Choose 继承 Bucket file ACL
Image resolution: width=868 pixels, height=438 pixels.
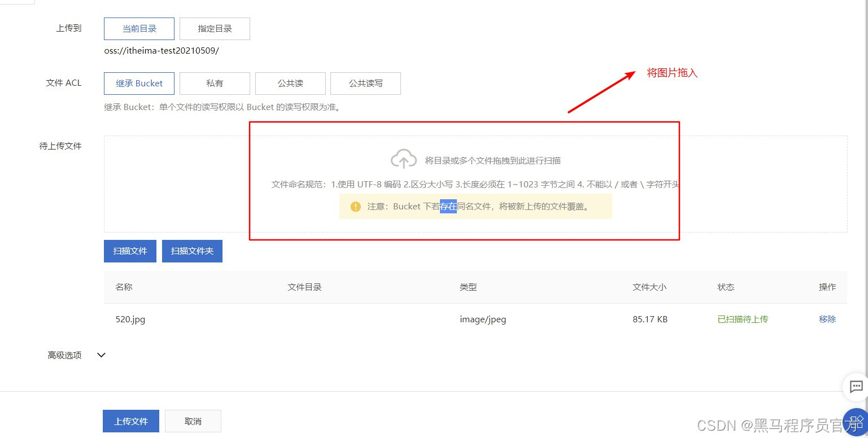tap(139, 83)
